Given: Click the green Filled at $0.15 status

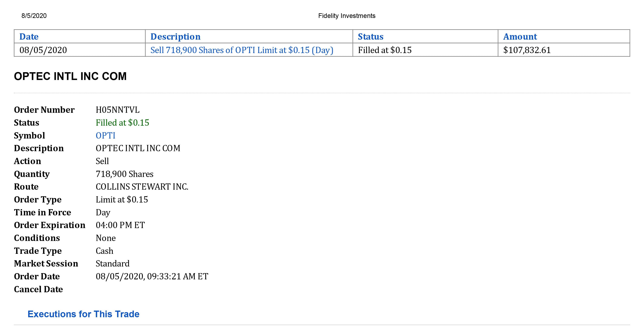Looking at the screenshot, I should click(x=122, y=123).
